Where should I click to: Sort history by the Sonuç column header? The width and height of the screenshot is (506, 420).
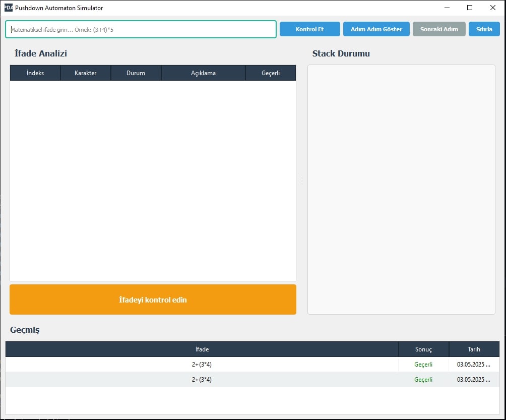[423, 349]
